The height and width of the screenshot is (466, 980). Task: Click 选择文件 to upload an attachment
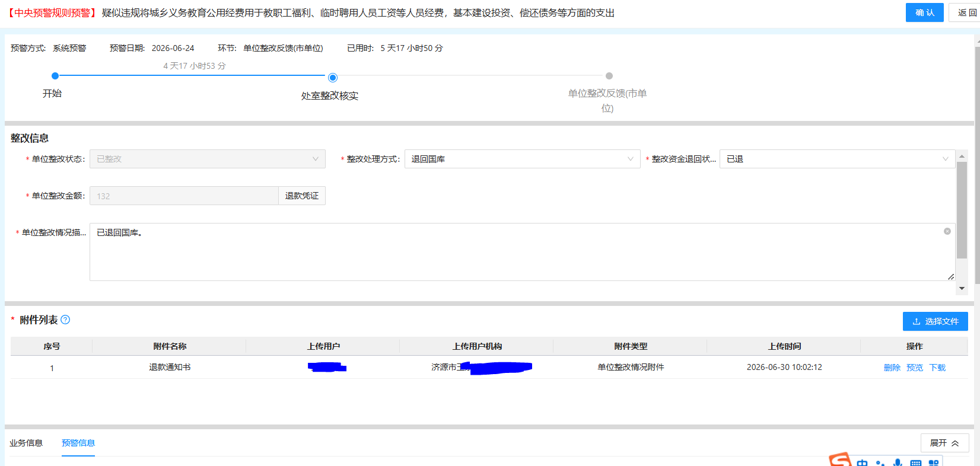point(936,321)
